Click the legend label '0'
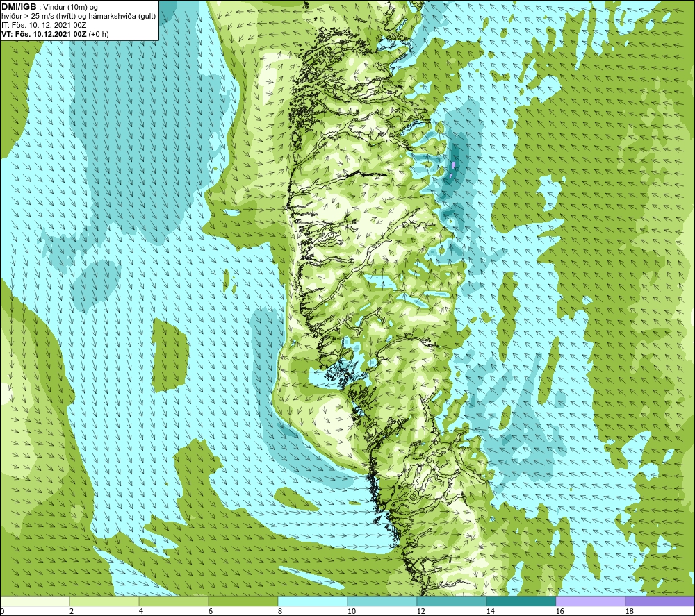695x616 pixels. [x=3, y=611]
